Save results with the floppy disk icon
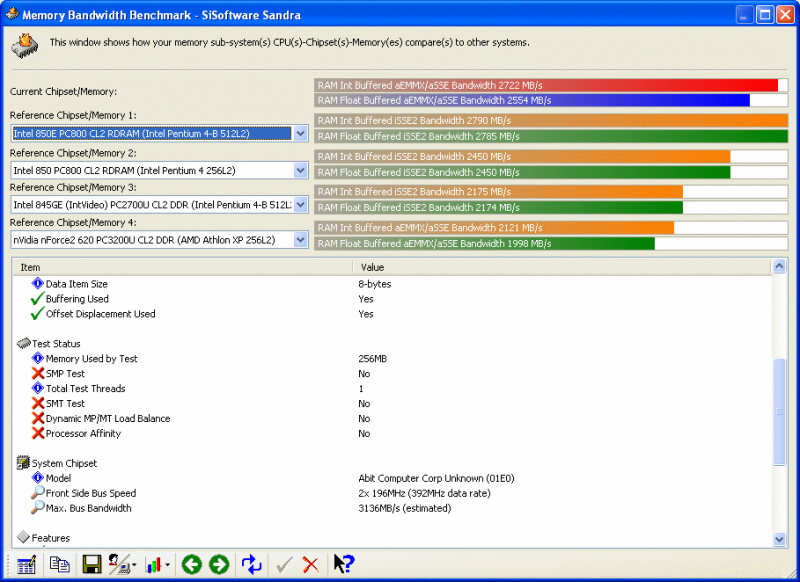Viewport: 800px width, 582px height. click(91, 565)
